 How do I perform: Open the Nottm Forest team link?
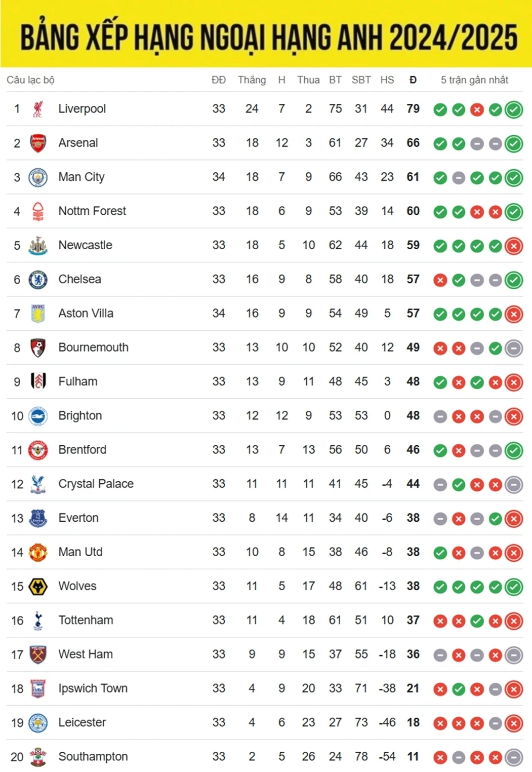[x=92, y=211]
